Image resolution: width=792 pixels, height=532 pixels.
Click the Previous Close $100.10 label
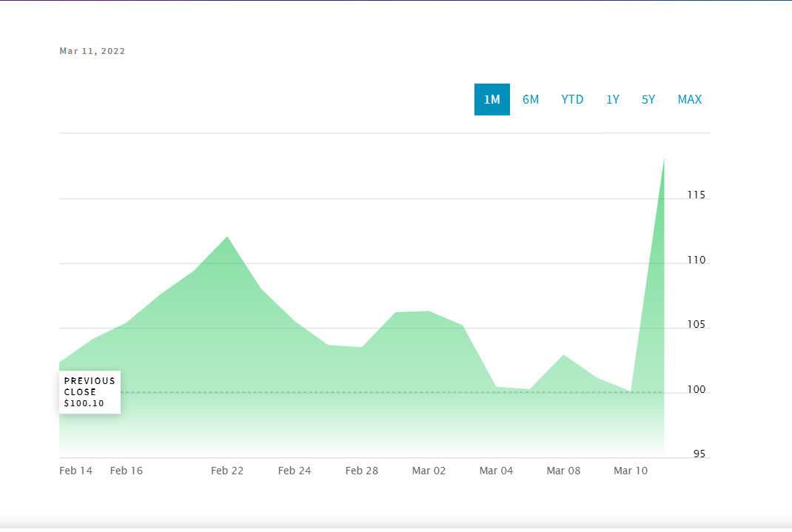(90, 392)
